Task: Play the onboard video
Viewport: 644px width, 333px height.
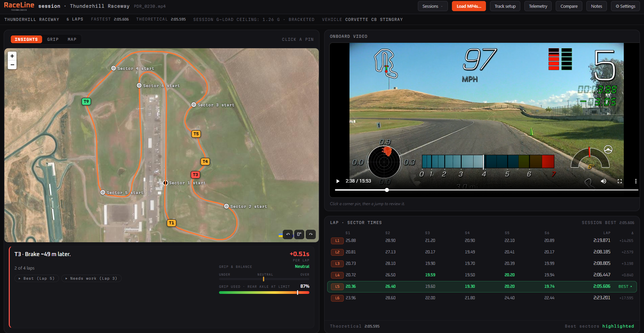Action: [338, 181]
